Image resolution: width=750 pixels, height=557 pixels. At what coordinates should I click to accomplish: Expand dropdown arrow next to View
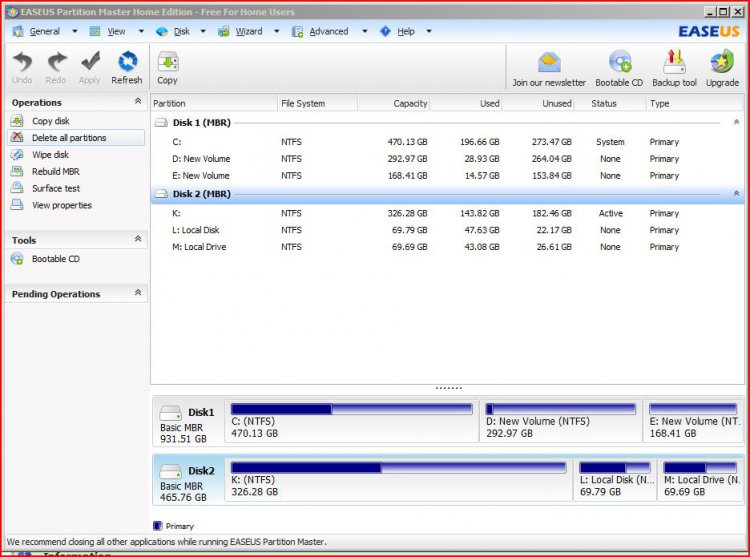pyautogui.click(x=141, y=32)
